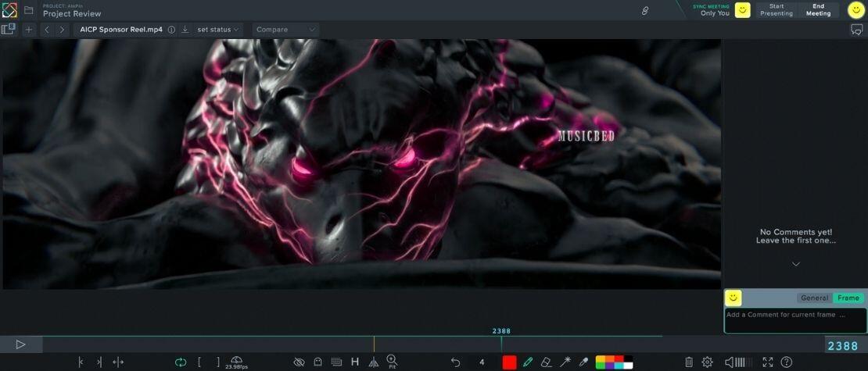Click the H toolbar icon

pyautogui.click(x=355, y=362)
